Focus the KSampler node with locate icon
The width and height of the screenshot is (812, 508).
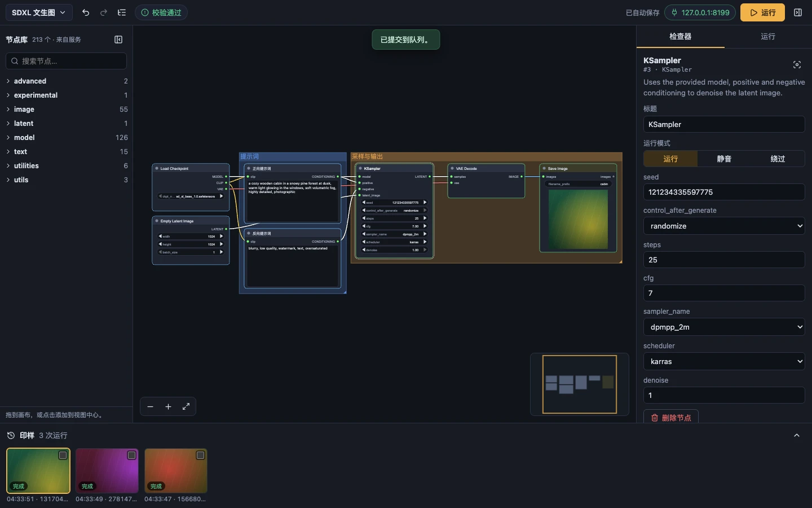[x=797, y=65]
